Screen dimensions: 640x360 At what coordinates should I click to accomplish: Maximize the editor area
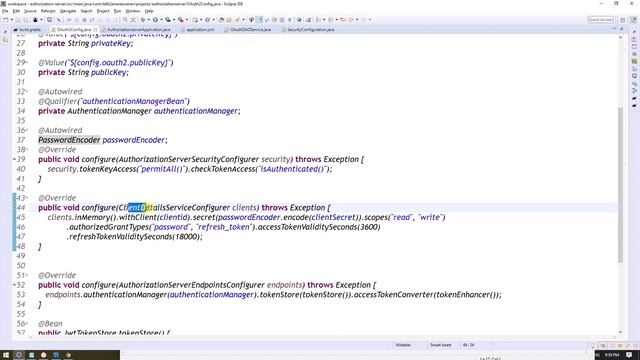point(621,29)
